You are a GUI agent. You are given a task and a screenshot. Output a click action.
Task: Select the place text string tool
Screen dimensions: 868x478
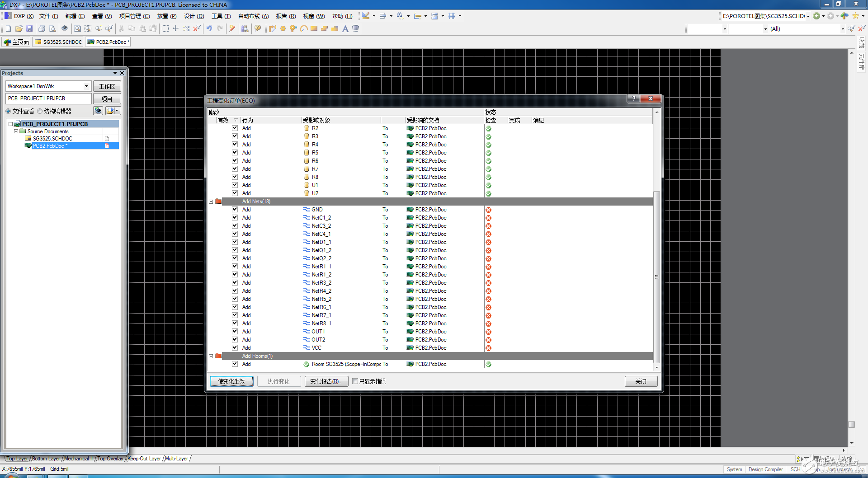coord(345,28)
